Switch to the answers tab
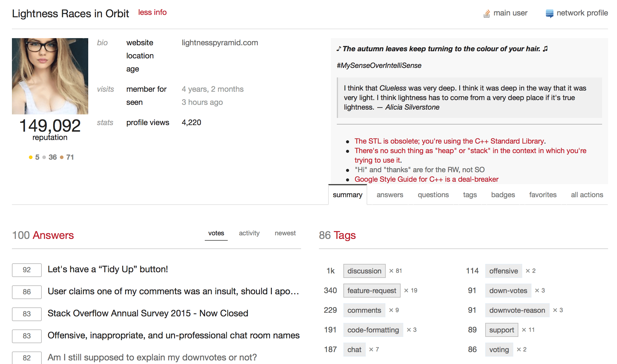Viewport: 617px width, 364px height. (390, 195)
